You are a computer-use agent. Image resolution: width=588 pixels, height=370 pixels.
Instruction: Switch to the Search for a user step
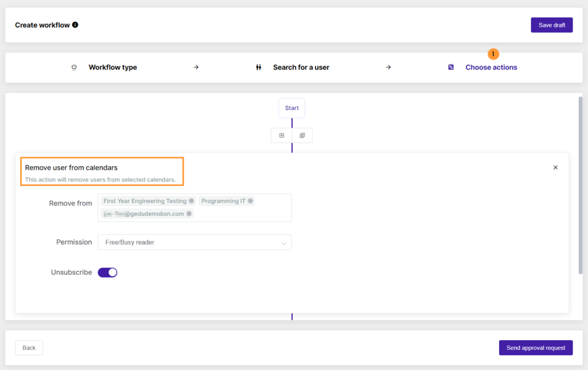click(x=301, y=67)
